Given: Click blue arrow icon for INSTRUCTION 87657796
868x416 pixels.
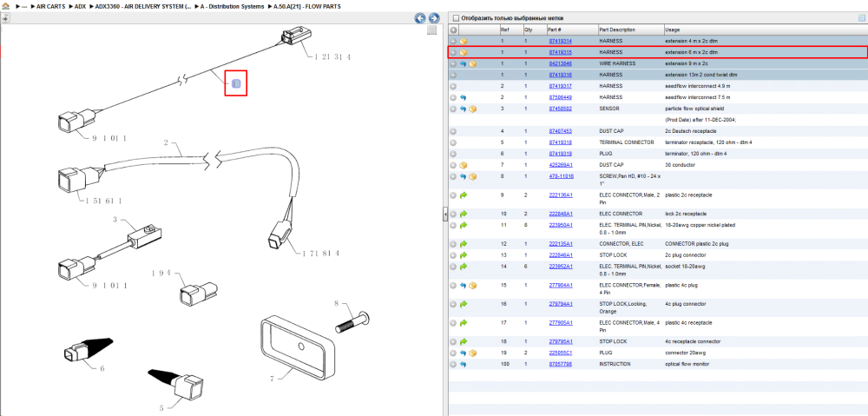Looking at the screenshot, I should pyautogui.click(x=464, y=364).
